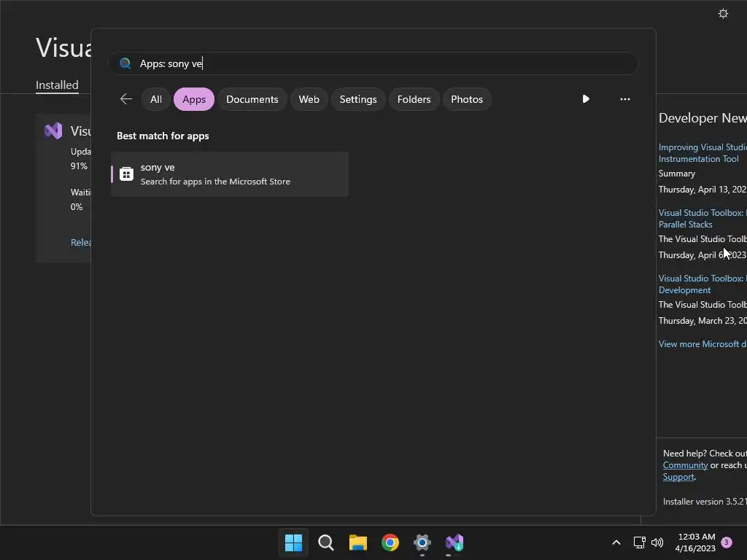Viewport: 747px width, 560px height.
Task: Expand the hidden system tray icons chevron
Action: [616, 542]
